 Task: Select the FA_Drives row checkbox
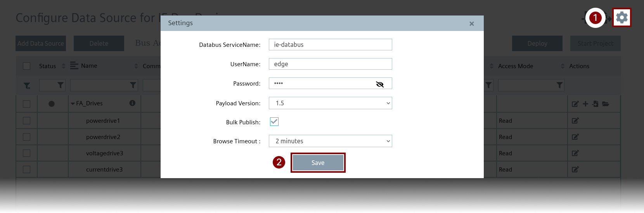pyautogui.click(x=26, y=104)
